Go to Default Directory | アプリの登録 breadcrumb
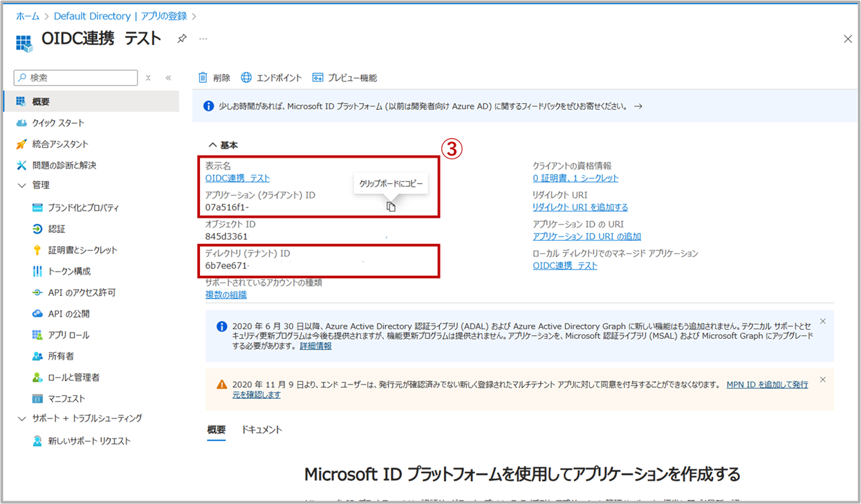 (120, 16)
